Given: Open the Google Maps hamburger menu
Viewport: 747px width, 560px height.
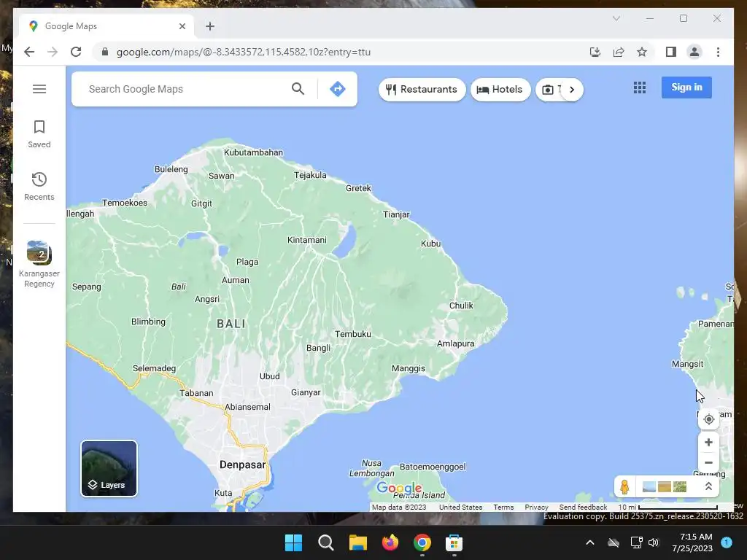Looking at the screenshot, I should tap(39, 89).
